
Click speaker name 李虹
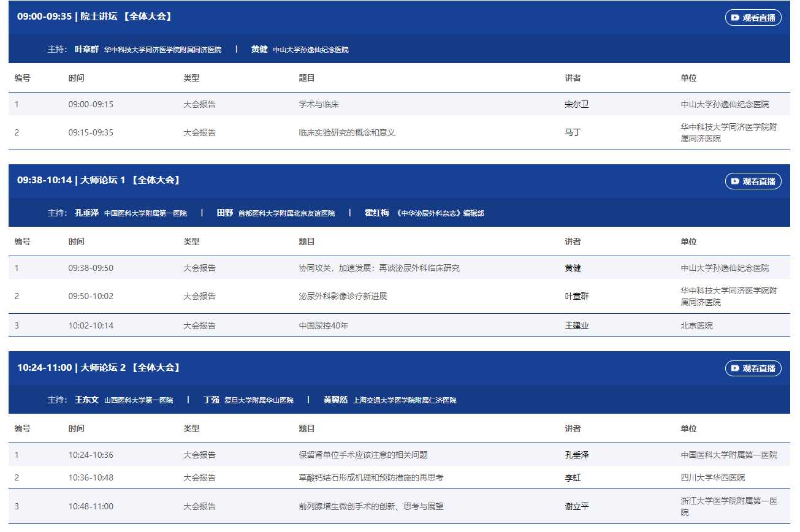[x=573, y=477]
